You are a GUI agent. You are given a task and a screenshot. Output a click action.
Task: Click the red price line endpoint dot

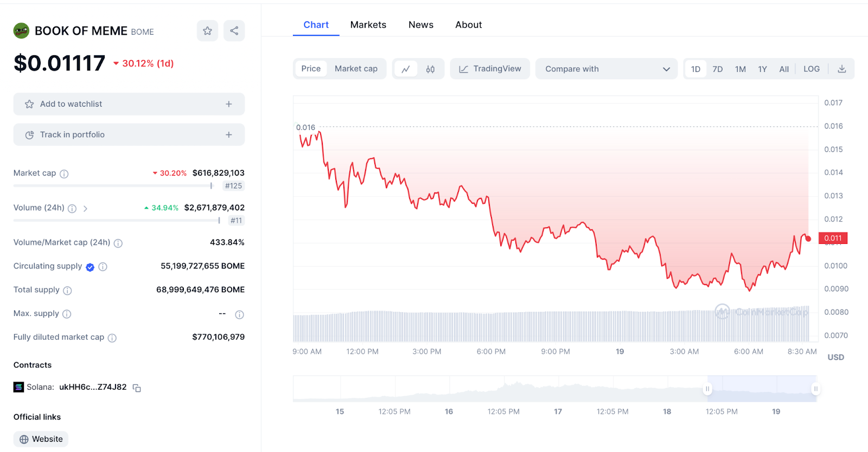pos(808,238)
